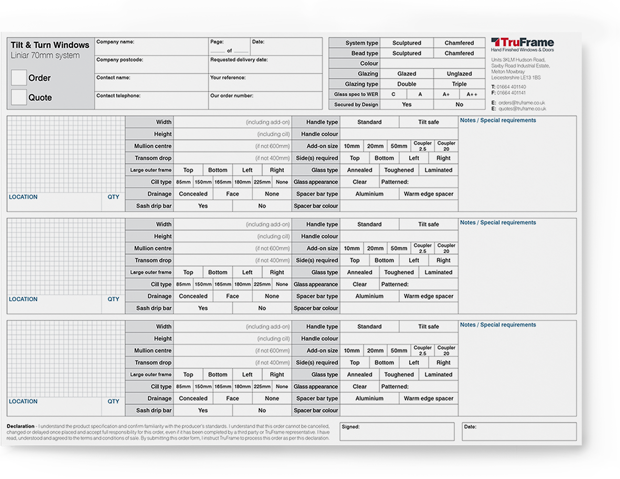The width and height of the screenshot is (620, 479).
Task: Select Chamfered in the Bead type row
Action: (459, 53)
